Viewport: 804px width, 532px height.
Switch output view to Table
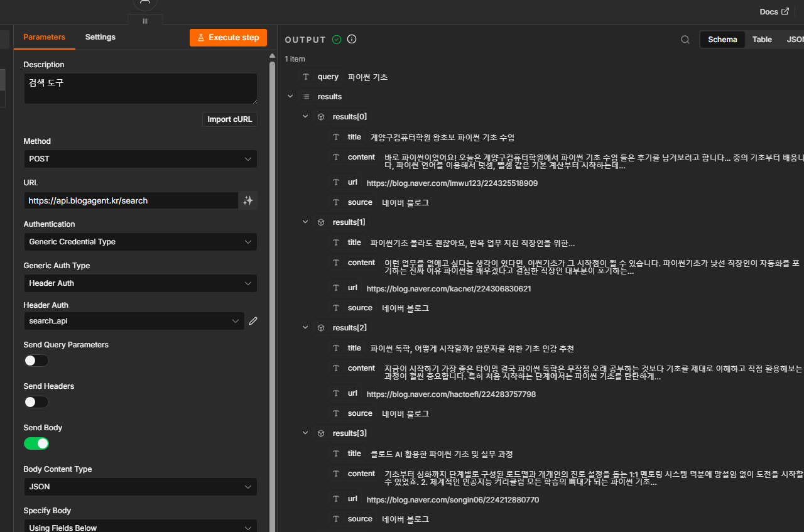tap(762, 40)
